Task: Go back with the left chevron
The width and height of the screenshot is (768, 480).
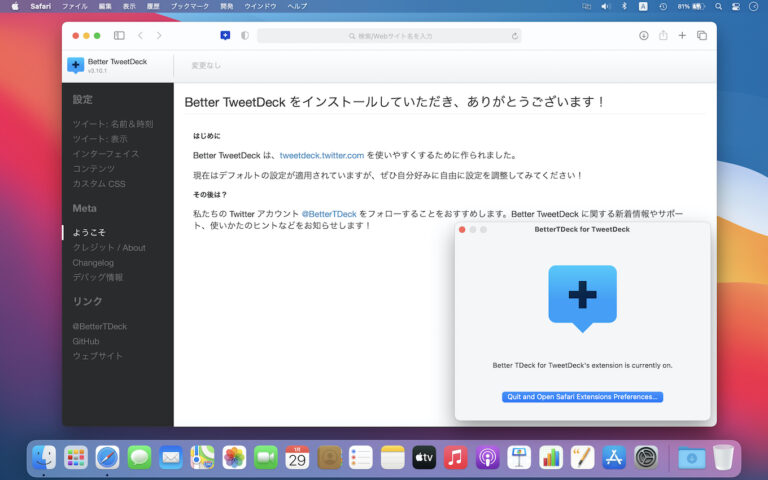Action: click(140, 35)
